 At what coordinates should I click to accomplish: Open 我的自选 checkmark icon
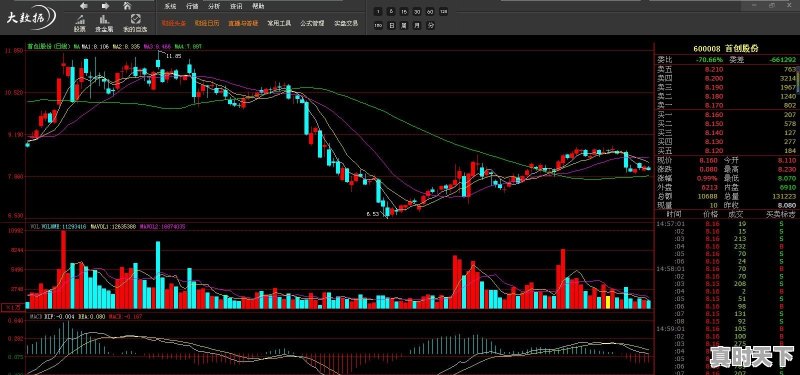tap(135, 19)
